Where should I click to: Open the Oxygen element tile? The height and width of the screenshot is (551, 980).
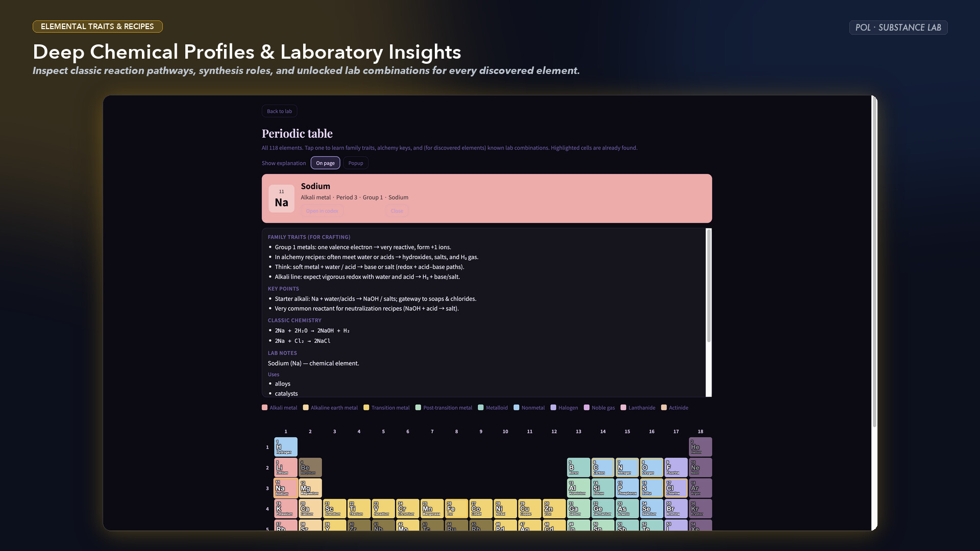(652, 467)
